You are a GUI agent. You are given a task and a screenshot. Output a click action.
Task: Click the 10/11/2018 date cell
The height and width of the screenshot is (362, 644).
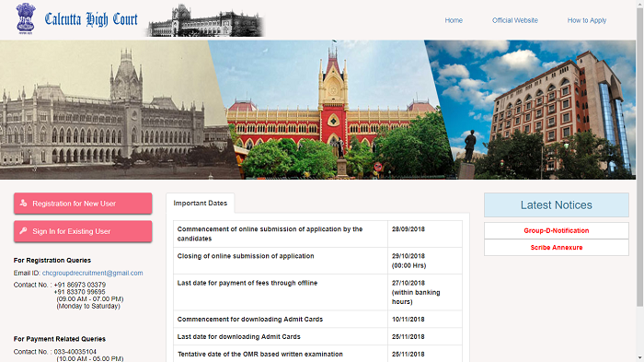pyautogui.click(x=425, y=320)
